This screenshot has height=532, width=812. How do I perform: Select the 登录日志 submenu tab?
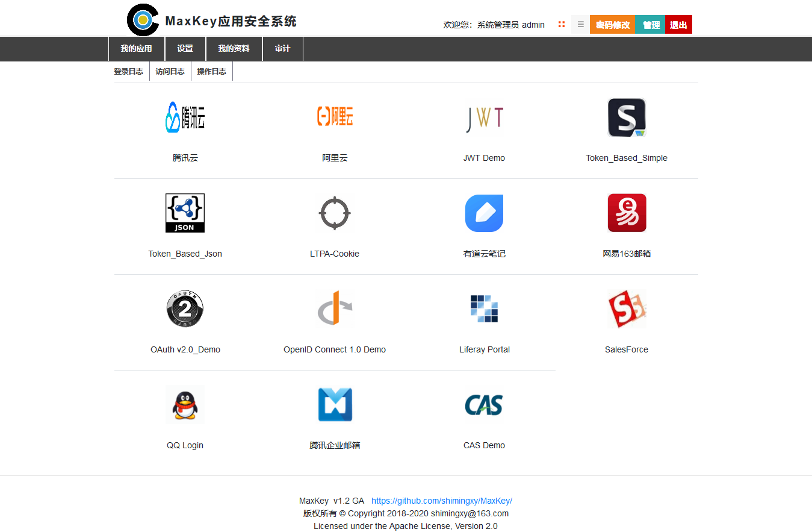pyautogui.click(x=129, y=72)
